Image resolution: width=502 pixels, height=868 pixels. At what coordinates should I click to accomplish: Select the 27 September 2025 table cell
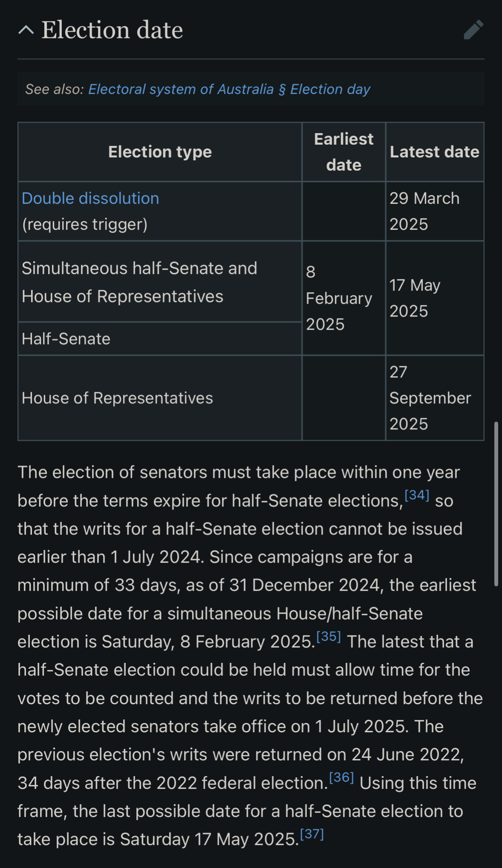pyautogui.click(x=435, y=398)
